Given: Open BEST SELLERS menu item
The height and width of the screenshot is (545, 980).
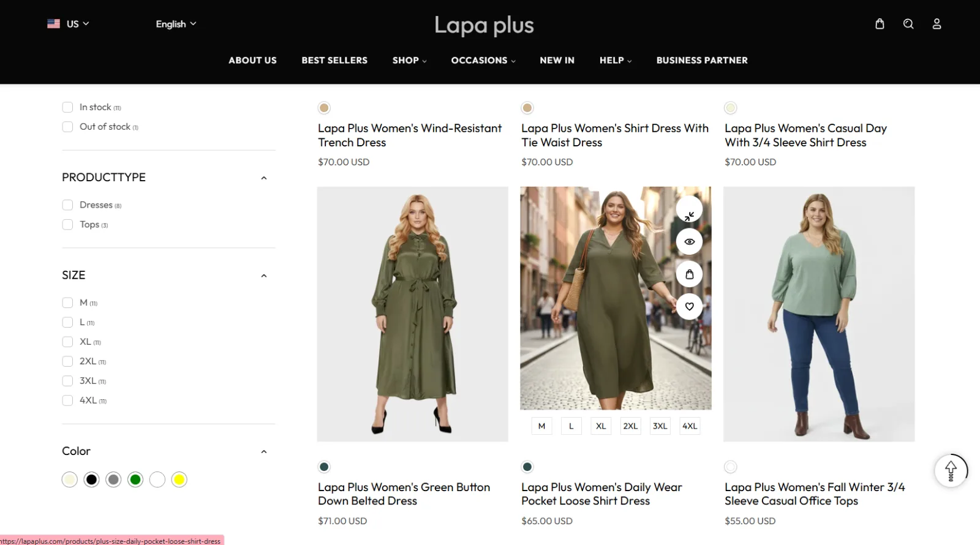Looking at the screenshot, I should point(334,60).
